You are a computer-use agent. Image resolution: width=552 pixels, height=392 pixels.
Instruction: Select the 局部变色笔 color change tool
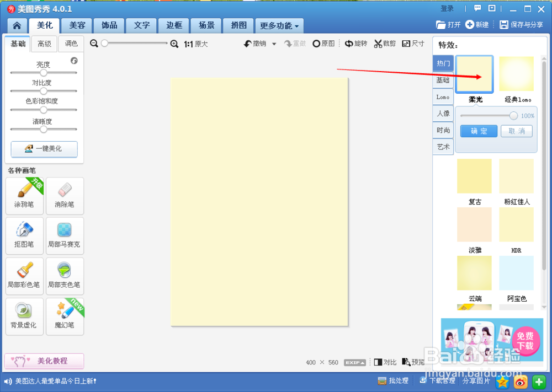(65, 276)
